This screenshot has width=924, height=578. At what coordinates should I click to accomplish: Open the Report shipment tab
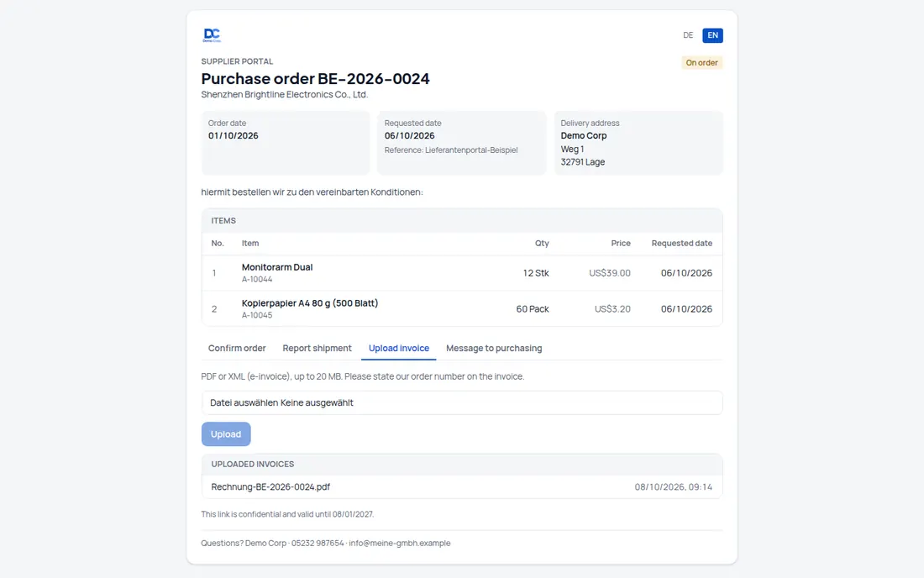[x=317, y=348]
